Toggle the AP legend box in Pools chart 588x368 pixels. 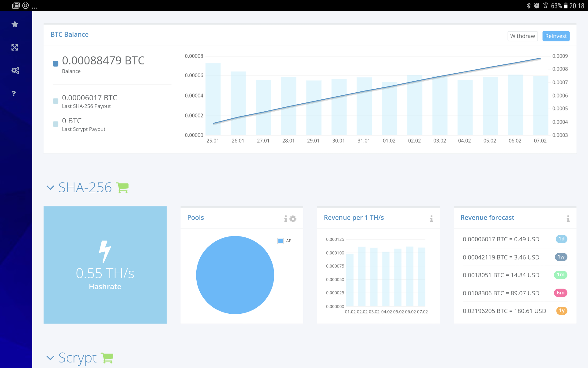tap(281, 241)
